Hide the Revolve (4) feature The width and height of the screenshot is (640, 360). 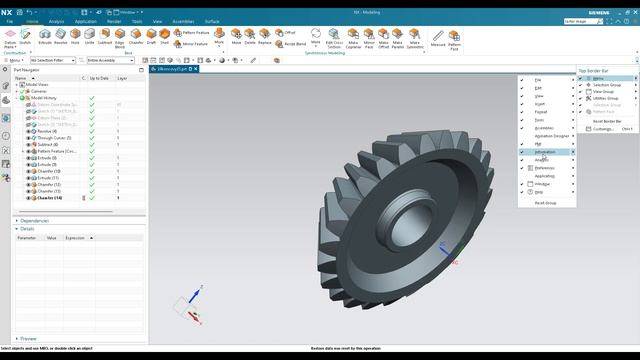pyautogui.click(x=29, y=131)
